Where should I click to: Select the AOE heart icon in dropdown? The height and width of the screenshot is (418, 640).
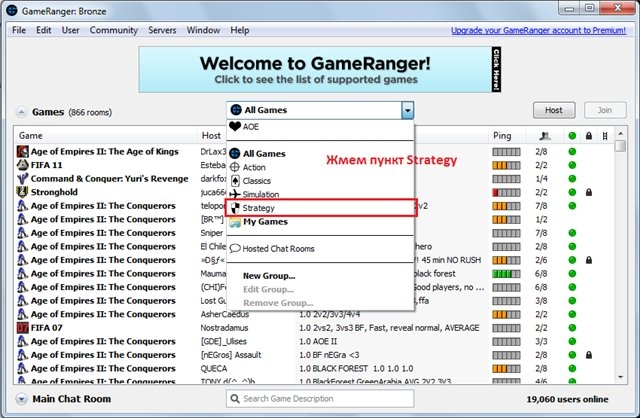(x=236, y=128)
